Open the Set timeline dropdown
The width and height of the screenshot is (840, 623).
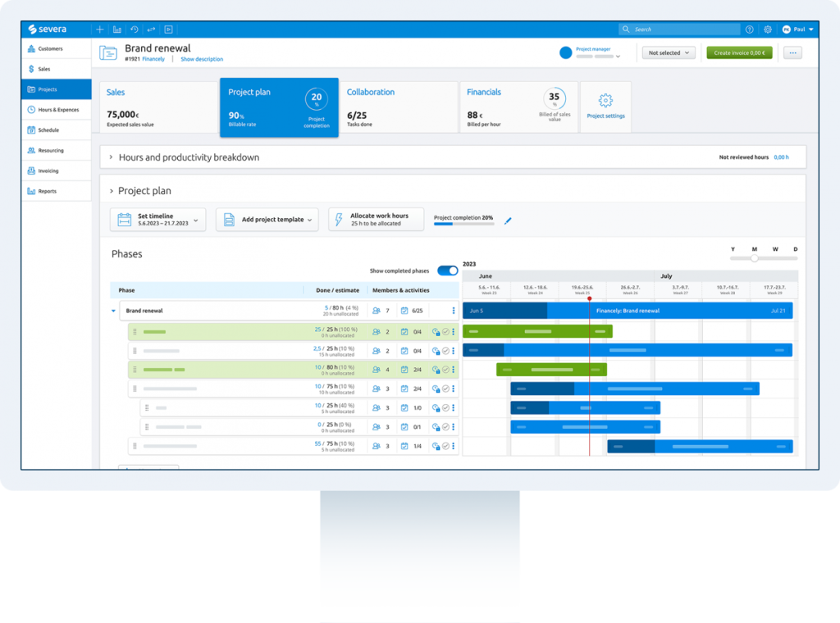[x=158, y=220]
